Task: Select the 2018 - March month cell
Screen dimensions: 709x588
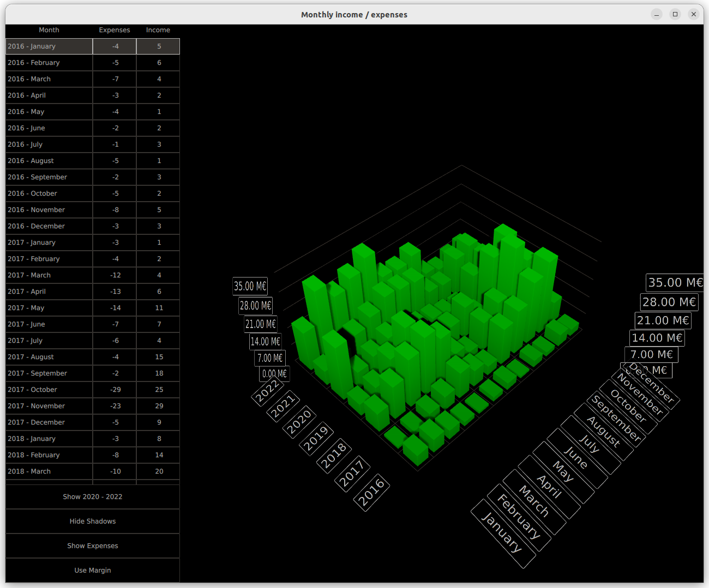Action: 49,471
